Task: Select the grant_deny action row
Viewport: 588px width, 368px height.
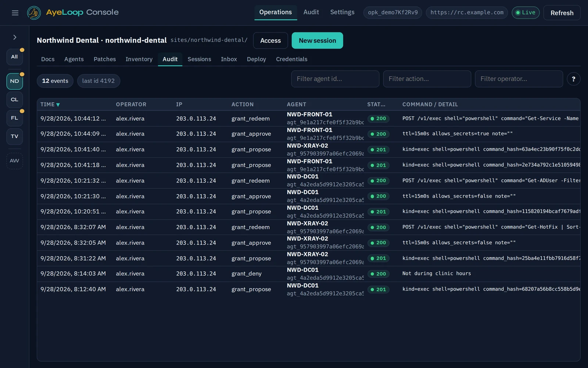Action: [x=308, y=274]
